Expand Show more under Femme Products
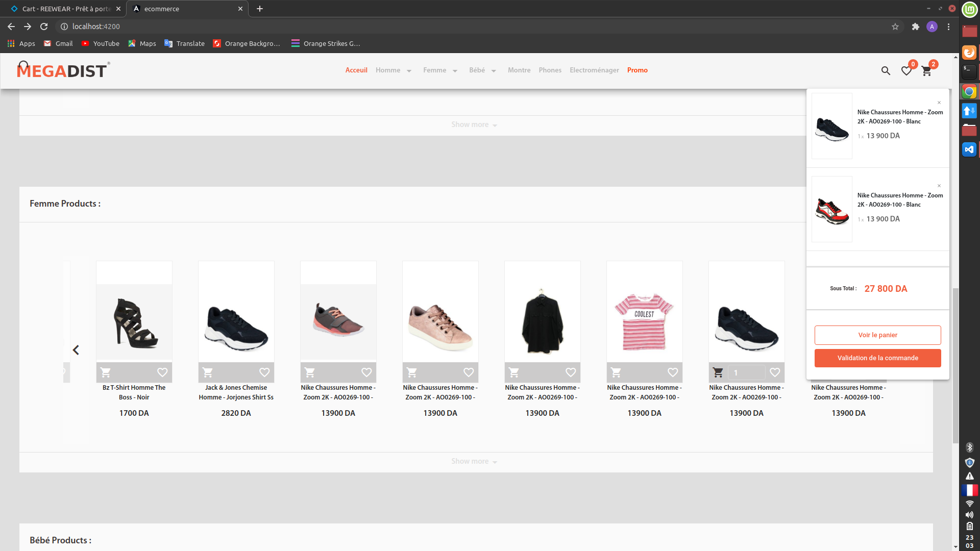This screenshot has width=980, height=551. (474, 461)
